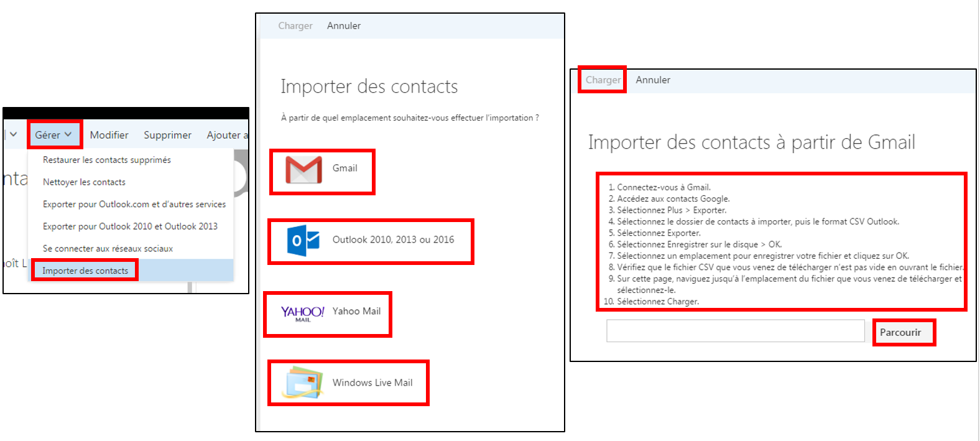Choose Restaurer les contacts supprimés
The height and width of the screenshot is (441, 980).
click(107, 160)
